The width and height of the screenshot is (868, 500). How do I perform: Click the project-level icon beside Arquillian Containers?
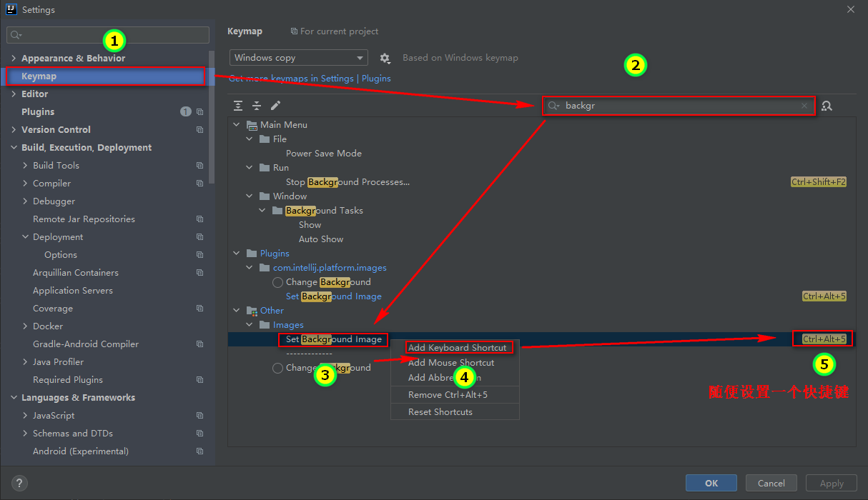(199, 273)
